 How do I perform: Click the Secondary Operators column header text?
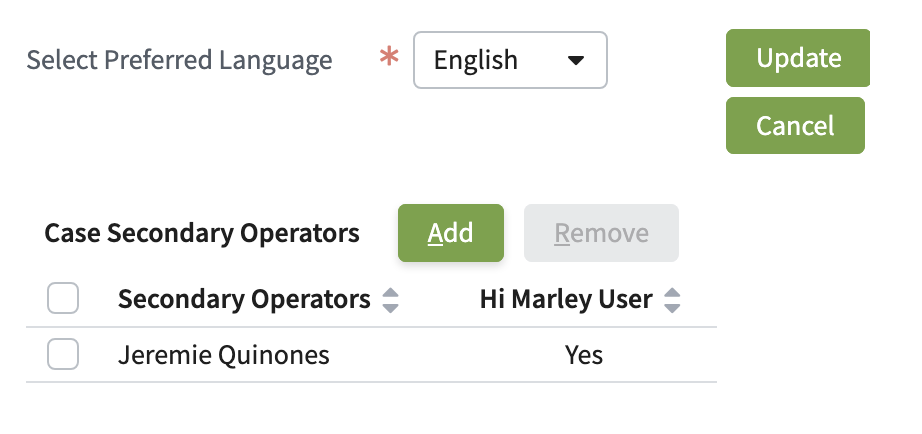(x=244, y=299)
